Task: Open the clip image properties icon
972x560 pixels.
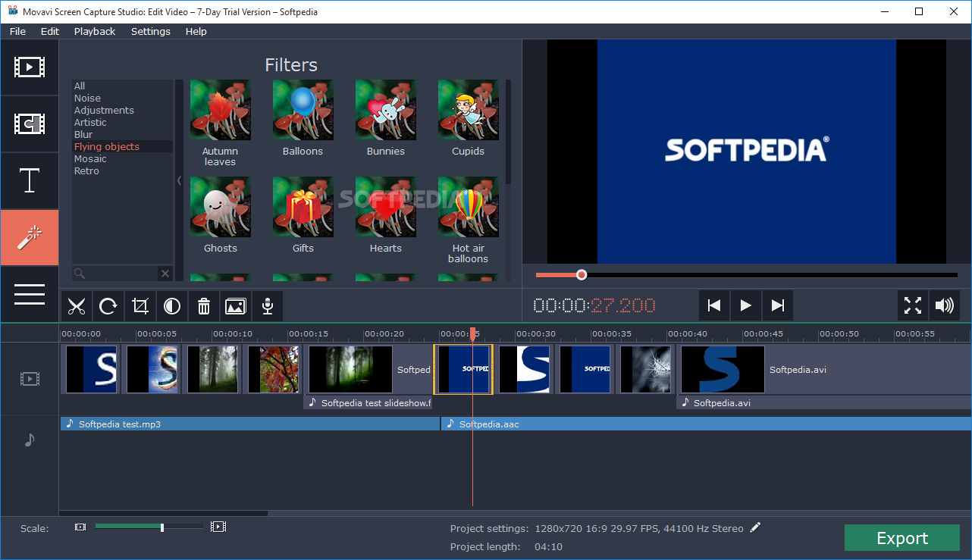Action: point(236,306)
